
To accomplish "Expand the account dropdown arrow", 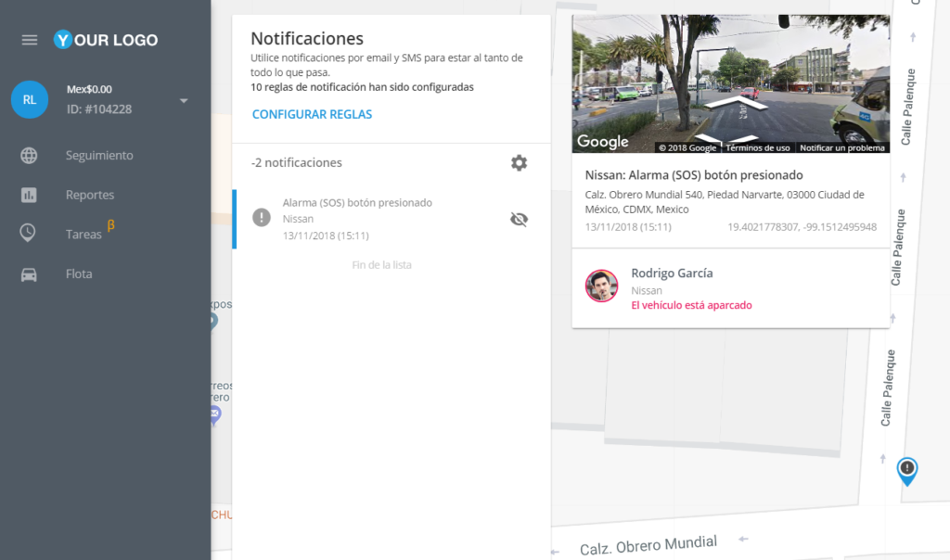I will pyautogui.click(x=184, y=100).
